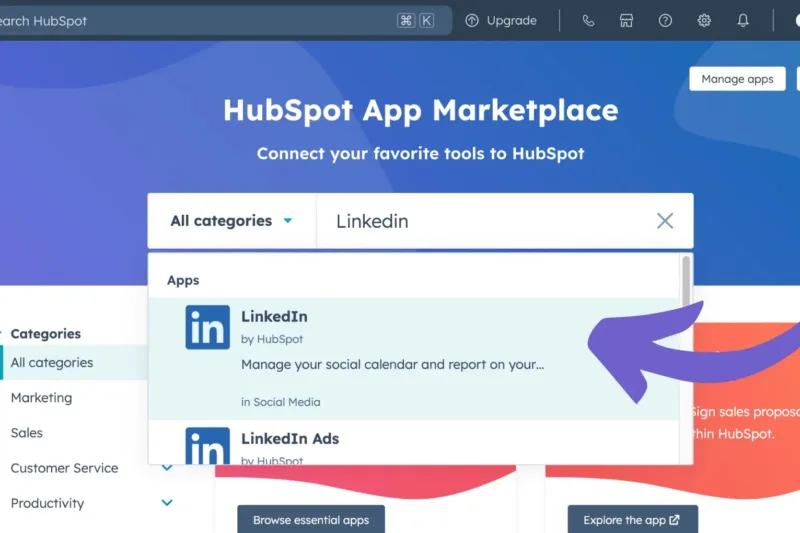Focus the Search HubSpot field
Screen dimensions: 800x533
(x=224, y=20)
